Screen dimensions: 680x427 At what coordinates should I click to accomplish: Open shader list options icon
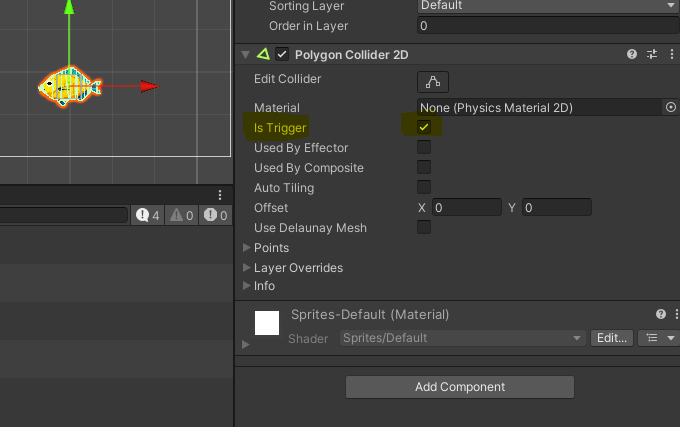652,338
